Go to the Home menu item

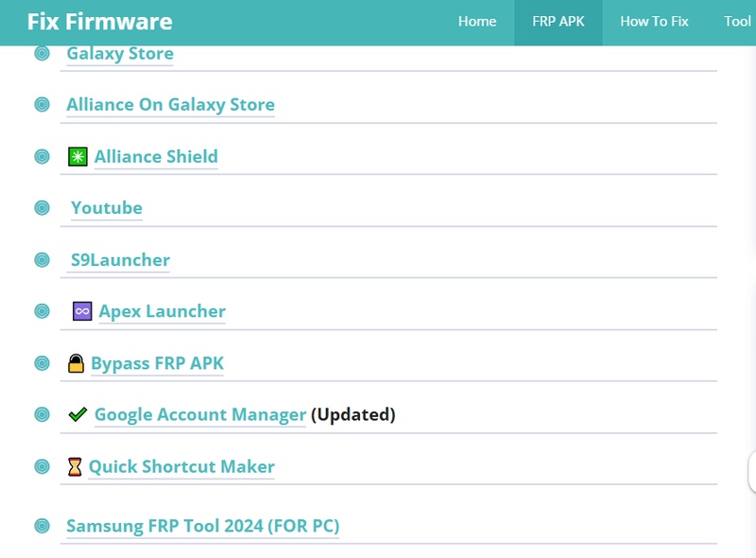[477, 22]
